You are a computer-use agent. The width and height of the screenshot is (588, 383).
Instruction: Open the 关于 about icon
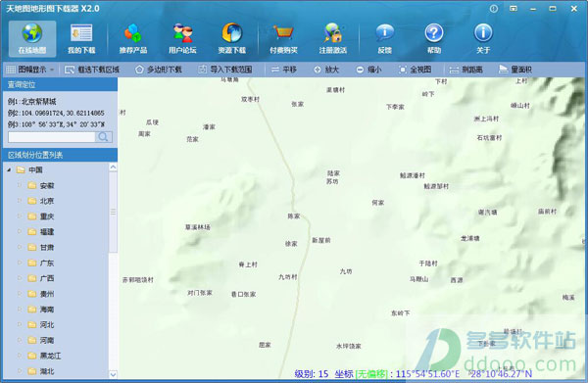point(483,38)
